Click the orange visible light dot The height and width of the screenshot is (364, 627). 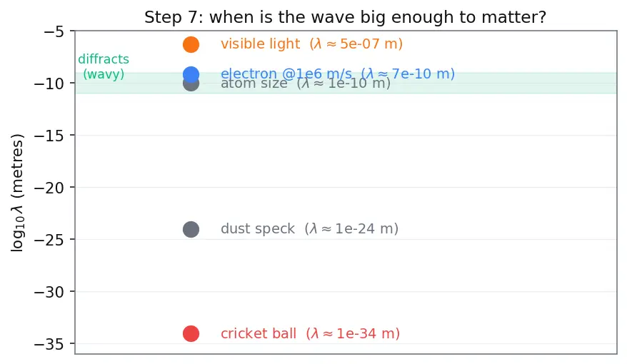tap(191, 44)
